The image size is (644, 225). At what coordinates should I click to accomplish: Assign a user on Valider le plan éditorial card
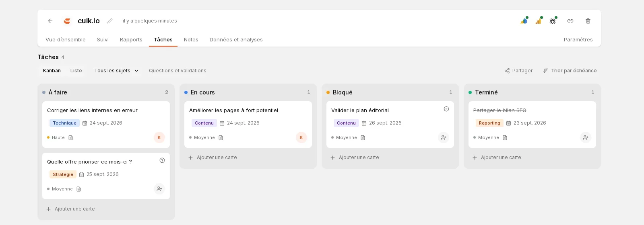444,137
